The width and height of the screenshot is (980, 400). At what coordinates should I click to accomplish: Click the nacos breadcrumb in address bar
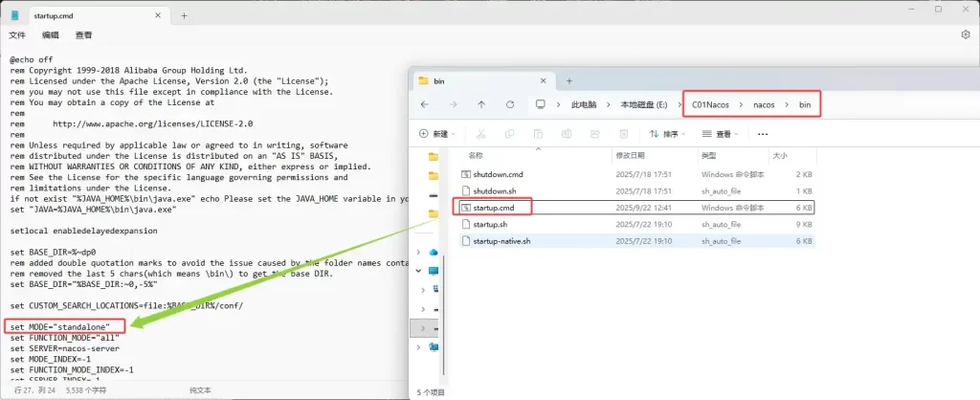(763, 104)
